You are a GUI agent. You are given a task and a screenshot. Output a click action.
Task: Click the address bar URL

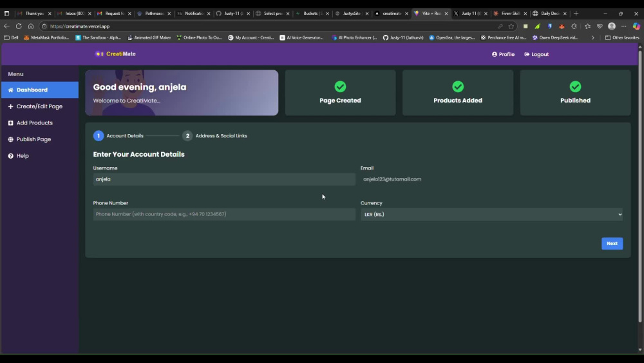click(x=80, y=26)
